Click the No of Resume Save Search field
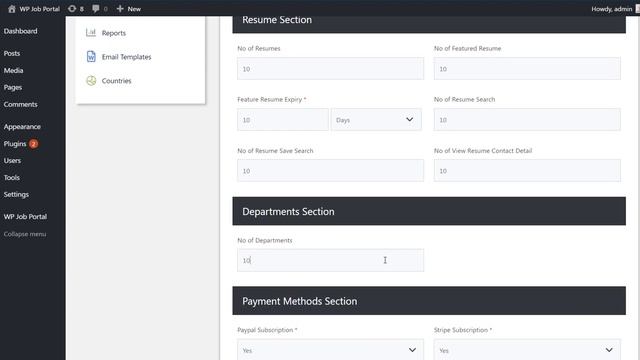The height and width of the screenshot is (360, 640). (330, 171)
